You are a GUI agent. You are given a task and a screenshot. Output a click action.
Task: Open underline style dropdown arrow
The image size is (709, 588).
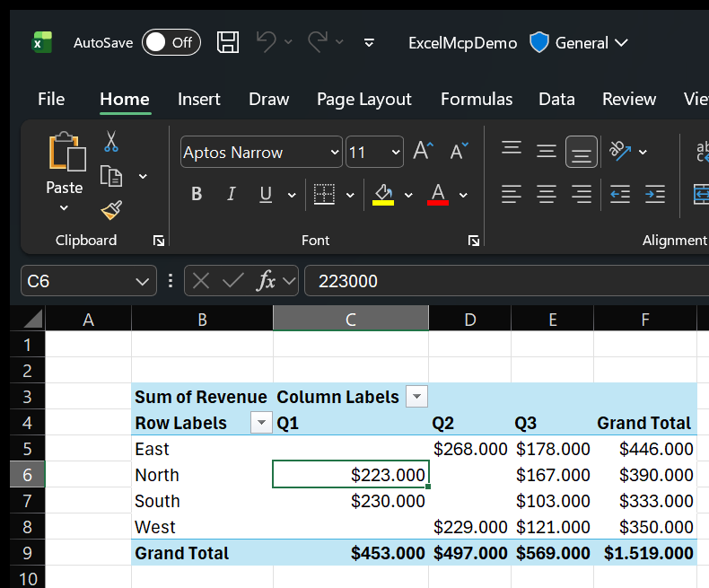point(292,195)
